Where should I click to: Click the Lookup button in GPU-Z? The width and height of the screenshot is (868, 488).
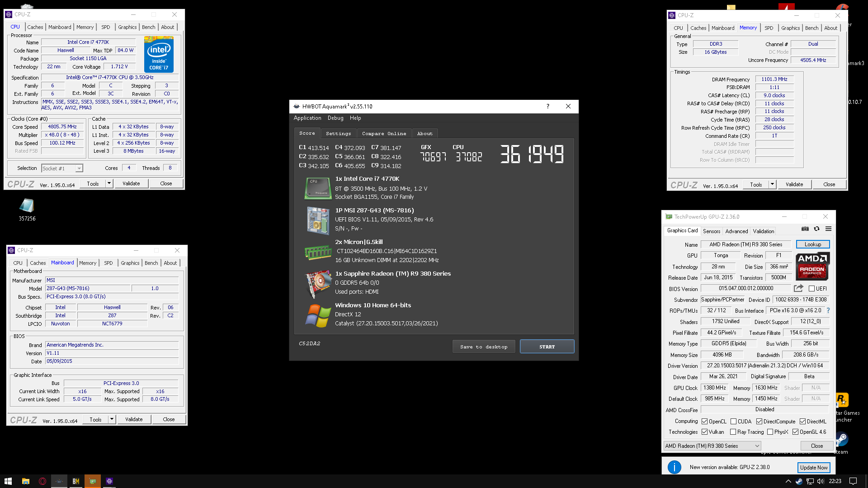(813, 244)
